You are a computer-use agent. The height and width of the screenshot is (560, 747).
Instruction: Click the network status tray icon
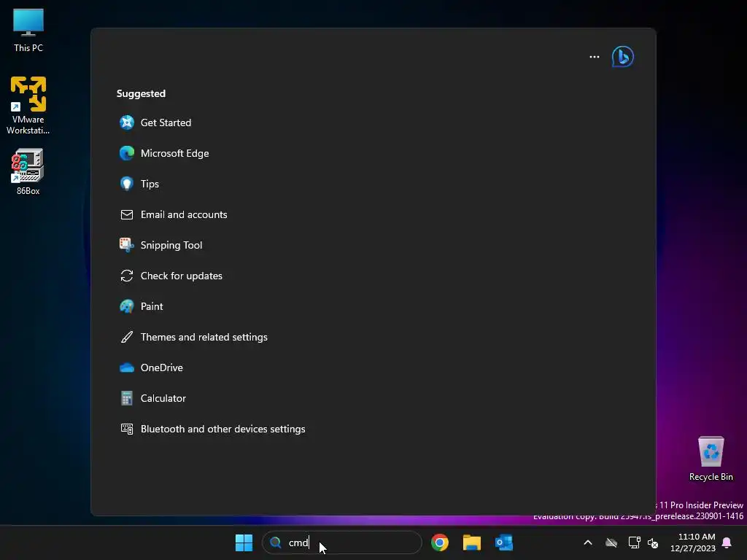tap(634, 542)
